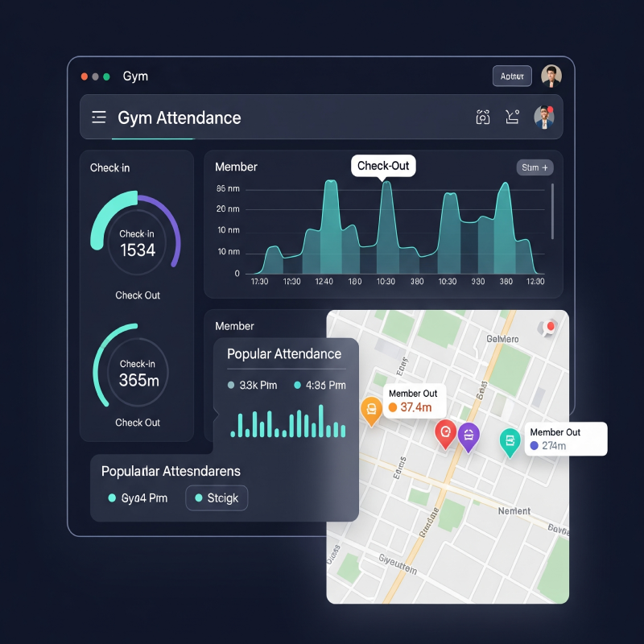The width and height of the screenshot is (644, 644).
Task: Click the Gelmero label on the map
Action: (x=502, y=339)
